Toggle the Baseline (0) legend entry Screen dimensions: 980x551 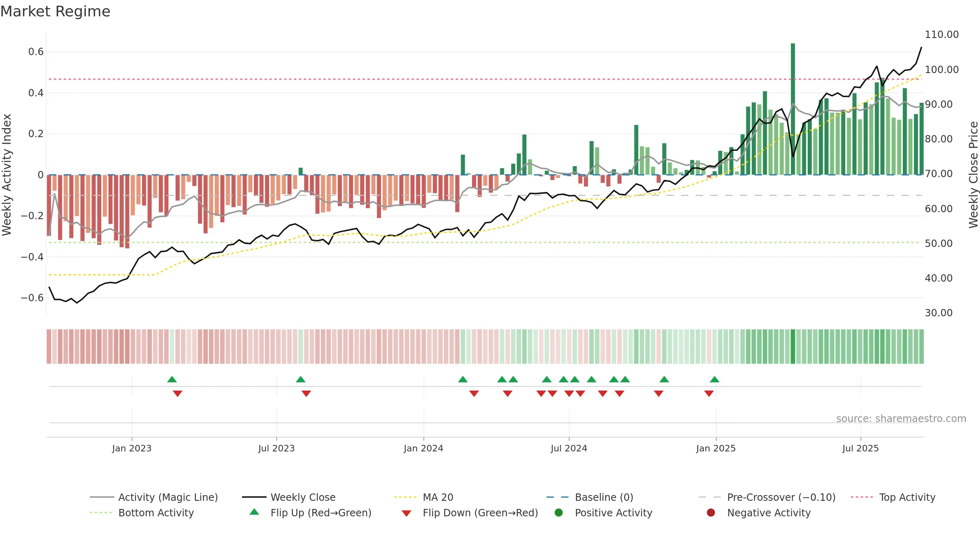590,497
